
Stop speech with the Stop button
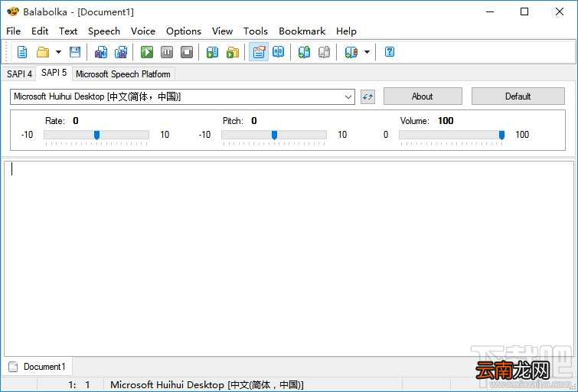tap(187, 52)
